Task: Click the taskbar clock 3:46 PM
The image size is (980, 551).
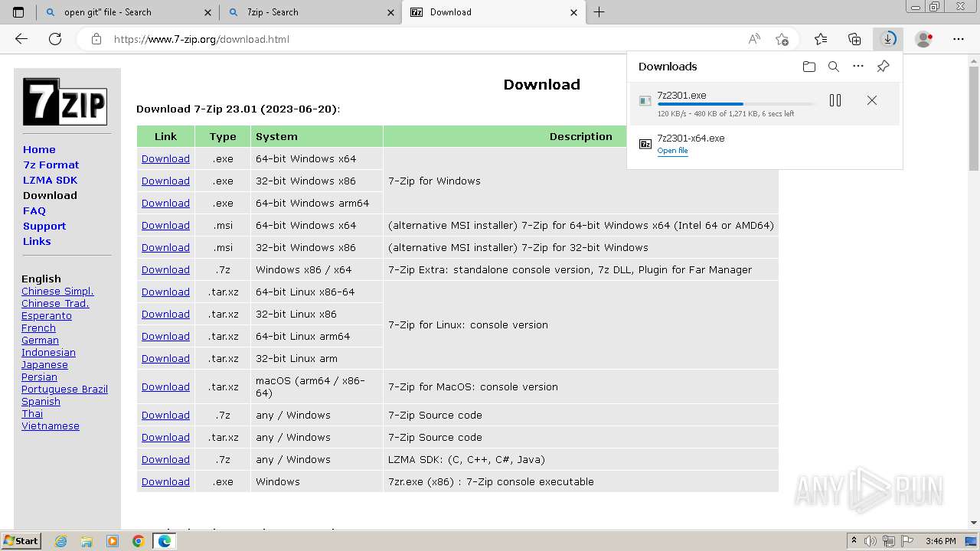Action: [x=940, y=541]
